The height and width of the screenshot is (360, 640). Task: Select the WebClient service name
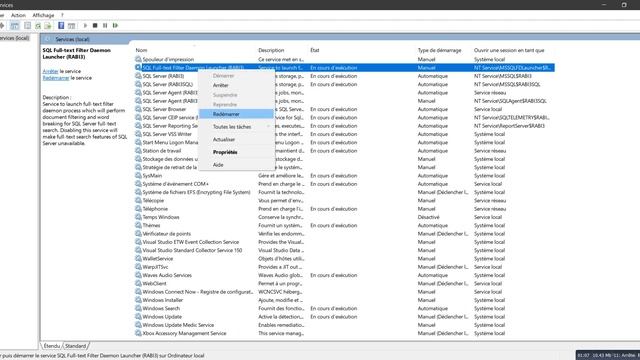click(154, 283)
